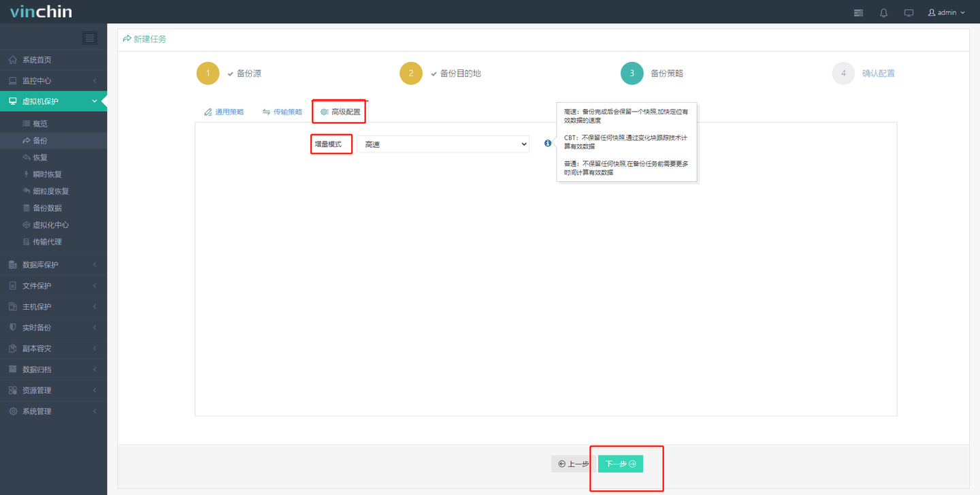Click the 主机保护 host icon
This screenshot has height=495, width=980.
click(x=13, y=307)
